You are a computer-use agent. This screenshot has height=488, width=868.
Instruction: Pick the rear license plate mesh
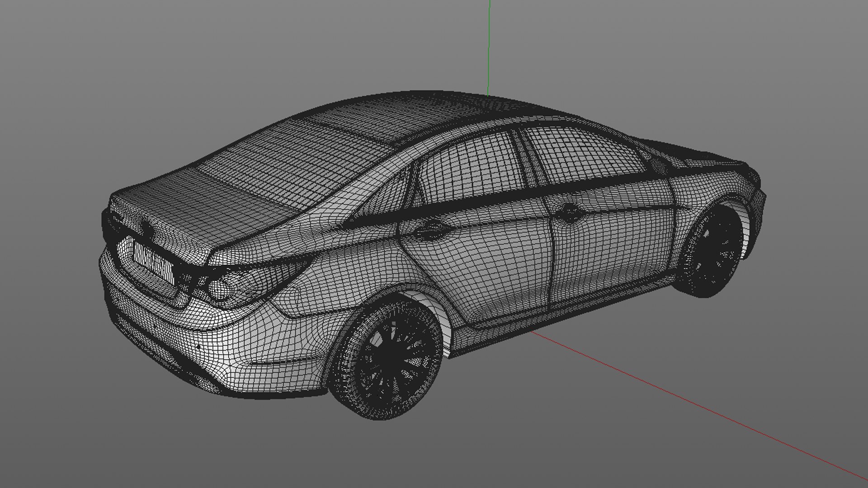pyautogui.click(x=153, y=262)
